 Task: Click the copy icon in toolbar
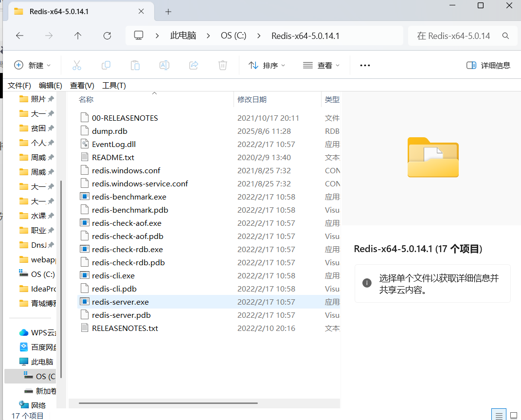click(x=106, y=65)
